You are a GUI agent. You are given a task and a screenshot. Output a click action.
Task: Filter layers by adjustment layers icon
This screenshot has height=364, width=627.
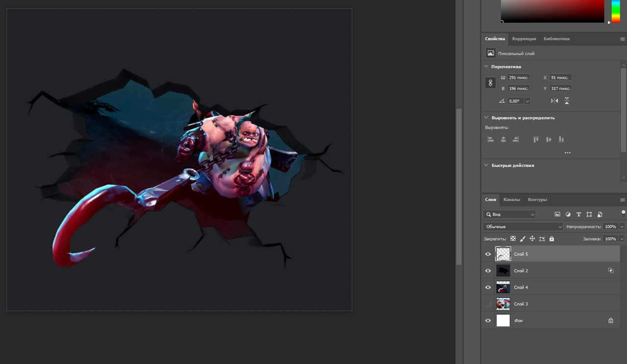pyautogui.click(x=568, y=214)
